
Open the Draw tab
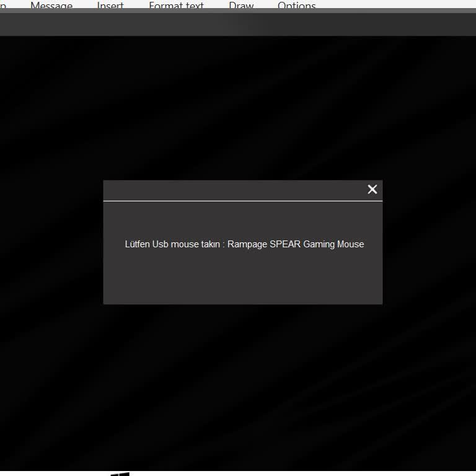241,5
